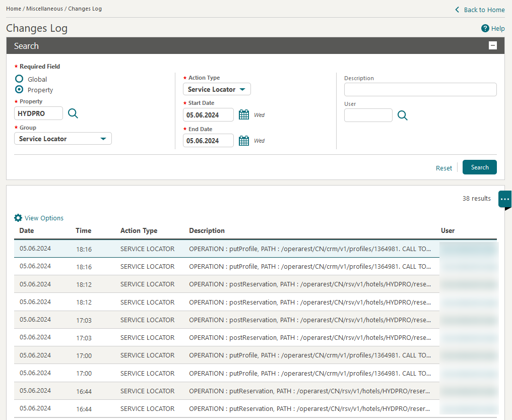Click the Search button
This screenshot has width=512, height=420.
coord(480,167)
